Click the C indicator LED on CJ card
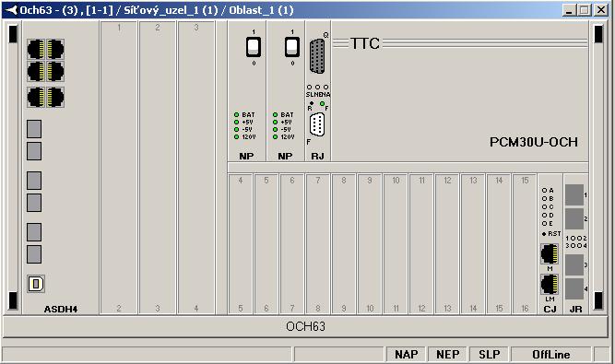615x364 pixels. 544,206
